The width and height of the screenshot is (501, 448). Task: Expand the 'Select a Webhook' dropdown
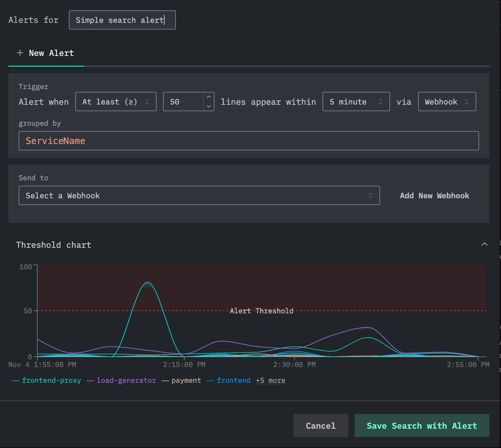click(x=199, y=195)
